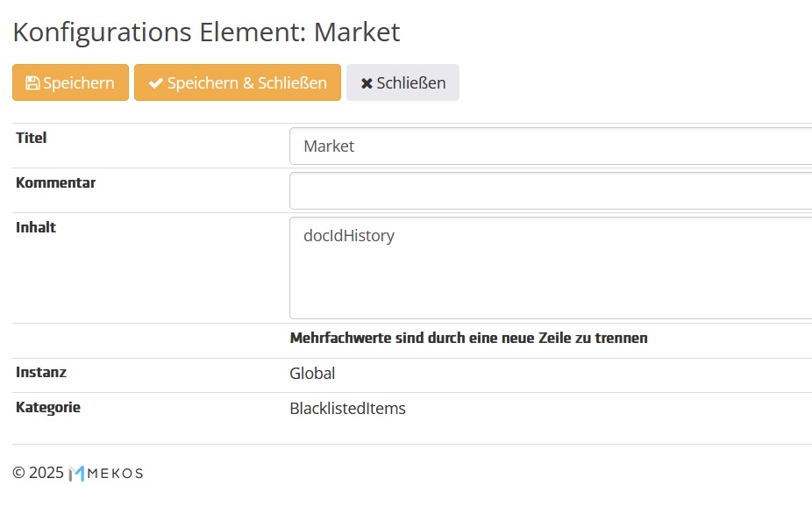Screen dimensions: 812x514
Task: Click the Global instance value
Action: coord(312,373)
